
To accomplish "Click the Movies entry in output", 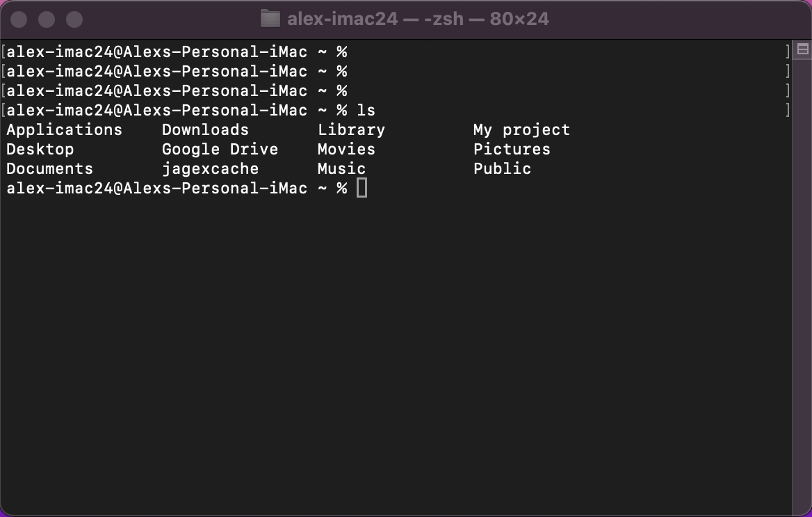I will click(x=346, y=150).
